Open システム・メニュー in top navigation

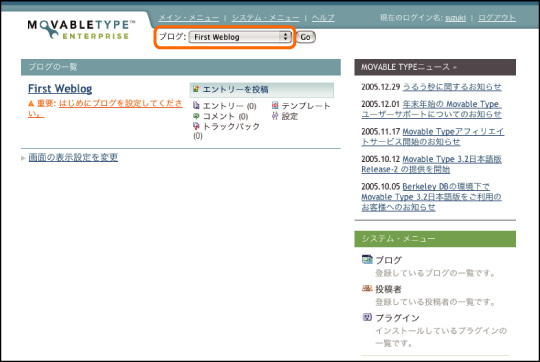[266, 18]
